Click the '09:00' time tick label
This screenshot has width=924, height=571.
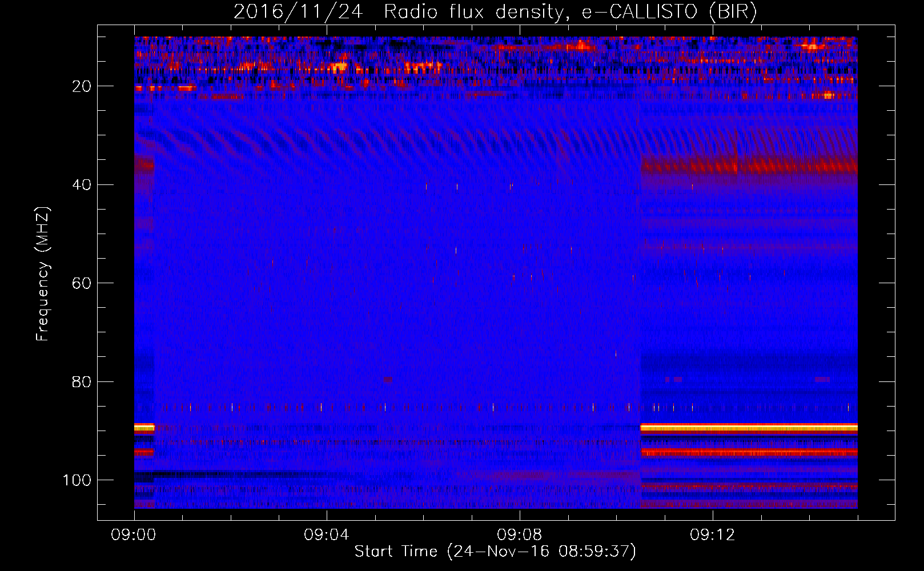pos(134,535)
